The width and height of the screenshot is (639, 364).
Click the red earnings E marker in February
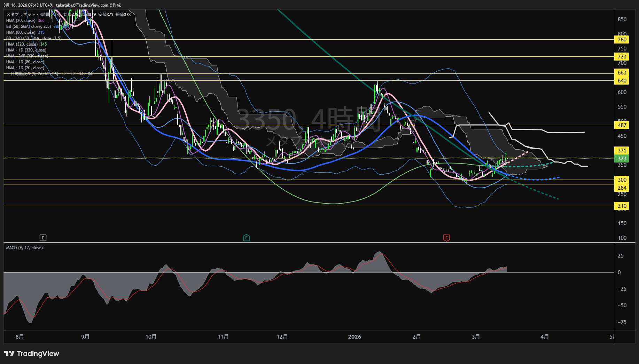[x=446, y=238]
